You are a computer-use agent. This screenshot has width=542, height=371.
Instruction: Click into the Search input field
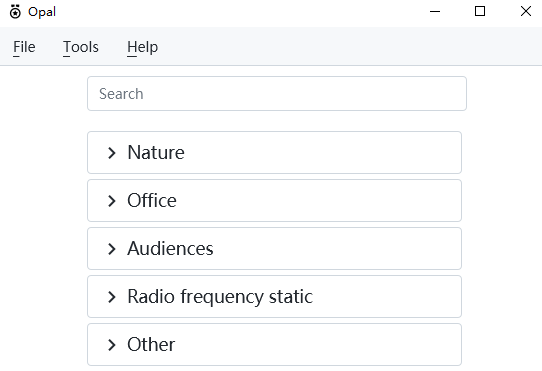coord(277,93)
